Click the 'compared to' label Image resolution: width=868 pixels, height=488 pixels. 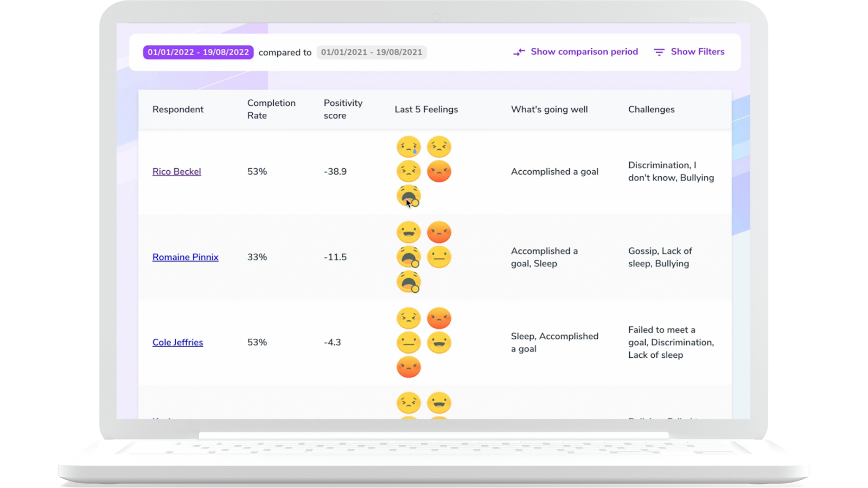[285, 53]
